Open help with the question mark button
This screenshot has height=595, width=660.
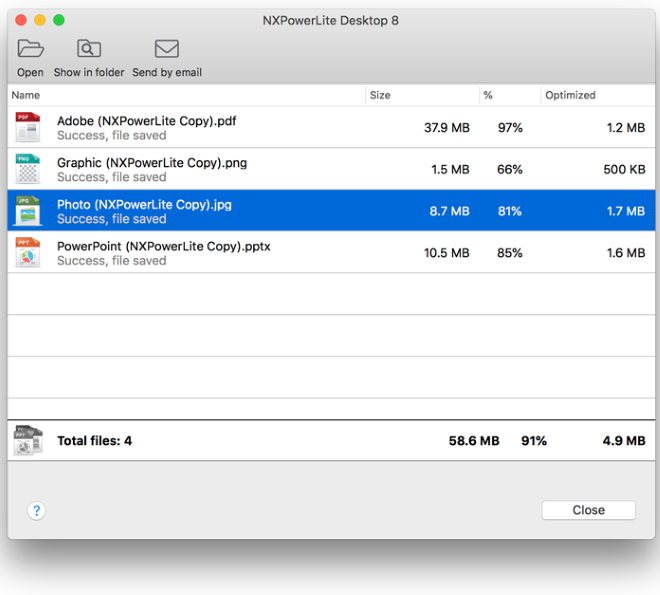click(x=37, y=510)
